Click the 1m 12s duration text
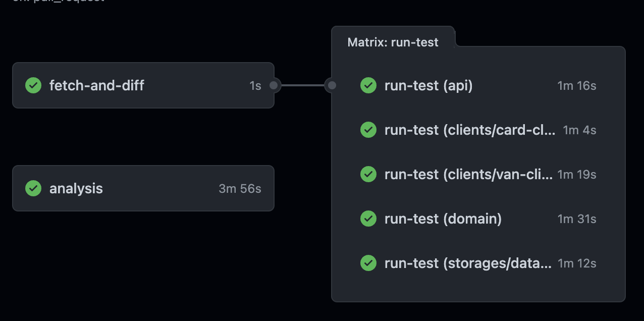The width and height of the screenshot is (644, 321). tap(577, 263)
